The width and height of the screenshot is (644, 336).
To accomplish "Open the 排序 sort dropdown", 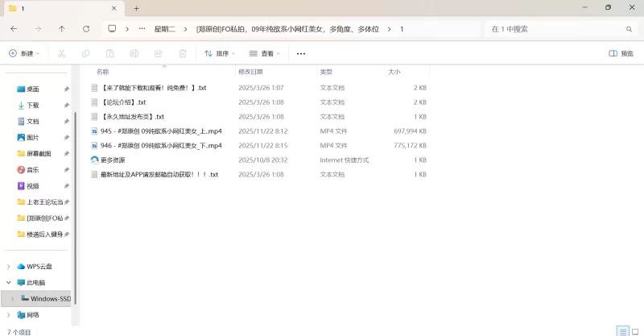I will pyautogui.click(x=220, y=54).
